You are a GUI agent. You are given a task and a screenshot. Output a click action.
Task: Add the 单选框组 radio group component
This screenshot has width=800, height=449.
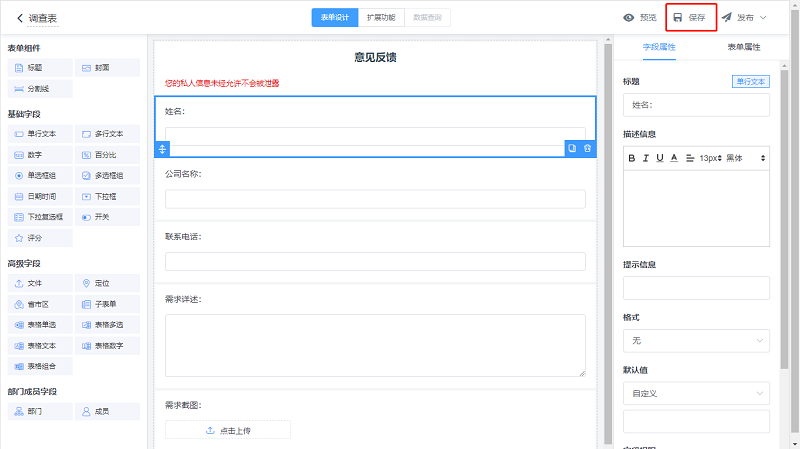pyautogui.click(x=40, y=175)
